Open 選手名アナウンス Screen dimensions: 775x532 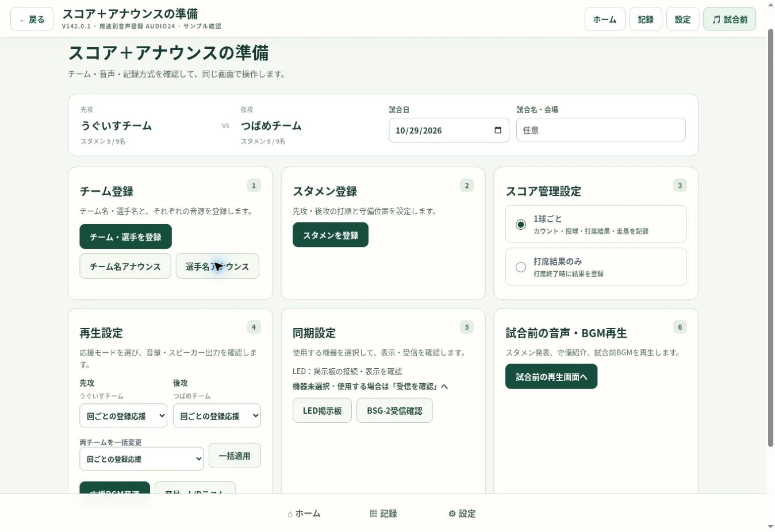(x=217, y=267)
